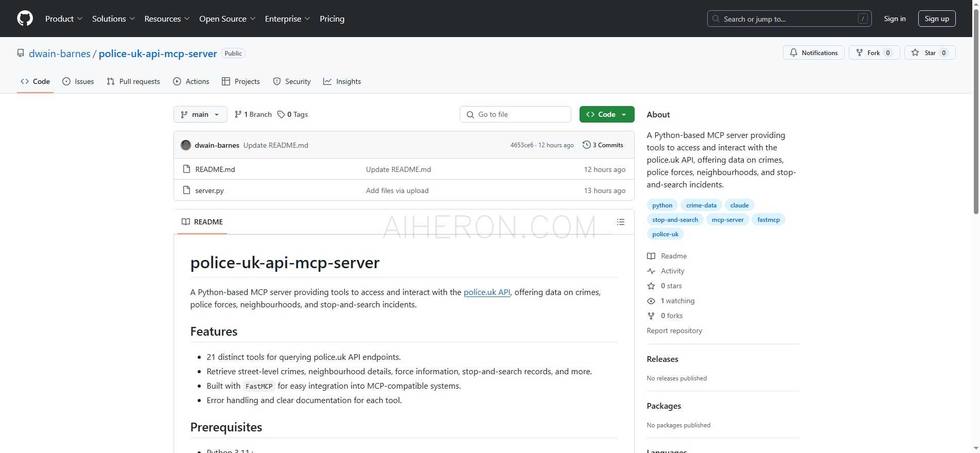Open the Readme link in About
980x453 pixels.
pyautogui.click(x=667, y=256)
